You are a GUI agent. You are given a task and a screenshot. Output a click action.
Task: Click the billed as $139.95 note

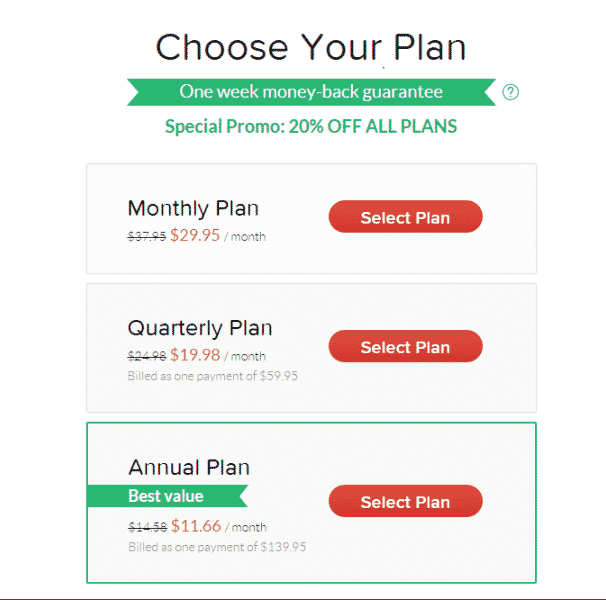215,547
